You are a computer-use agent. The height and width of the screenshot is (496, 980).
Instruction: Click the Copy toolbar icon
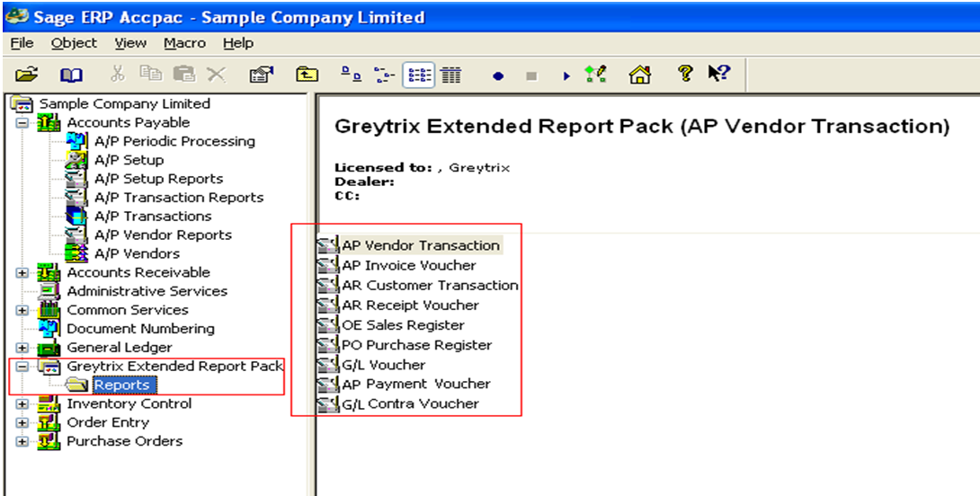[x=151, y=75]
